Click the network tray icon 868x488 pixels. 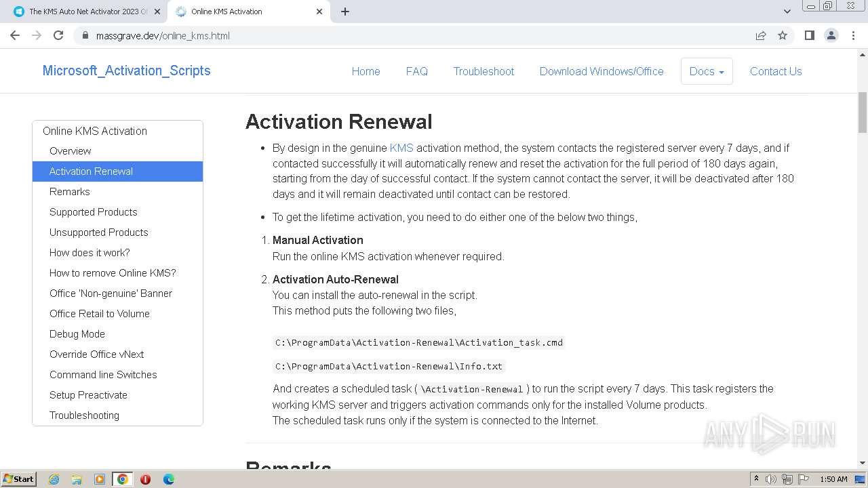[x=787, y=479]
